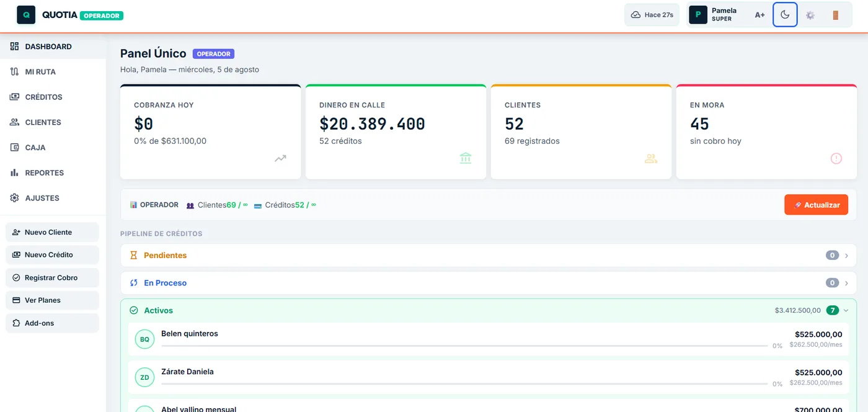The height and width of the screenshot is (412, 868).
Task: Click the cloud sync status icon
Action: click(x=635, y=15)
